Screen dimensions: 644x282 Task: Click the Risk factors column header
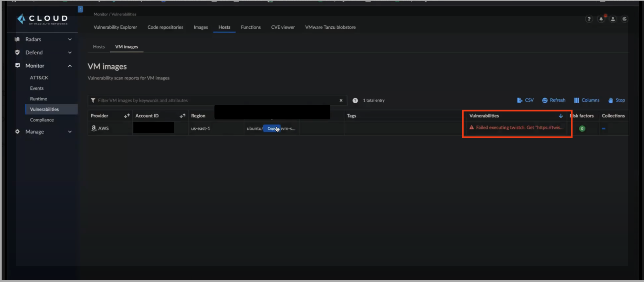tap(582, 116)
